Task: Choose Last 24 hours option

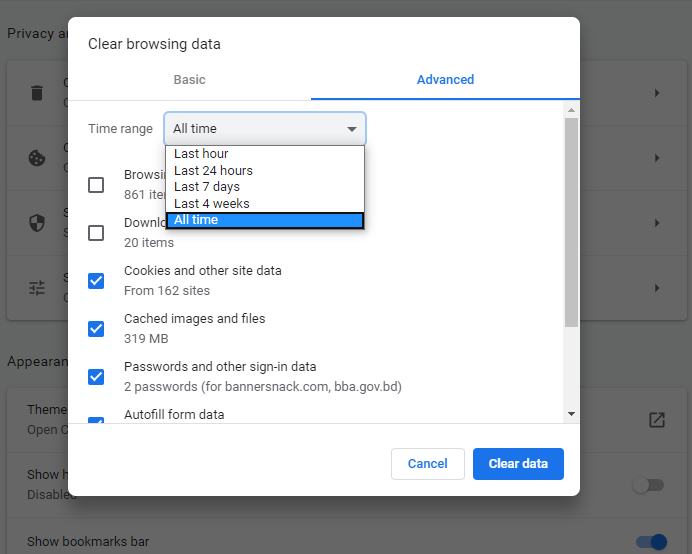Action: 213,170
